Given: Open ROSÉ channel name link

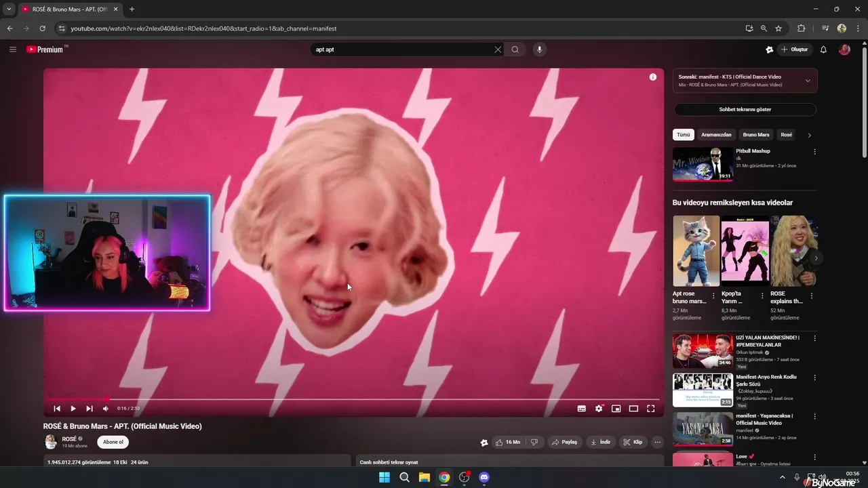Looking at the screenshot, I should [69, 439].
